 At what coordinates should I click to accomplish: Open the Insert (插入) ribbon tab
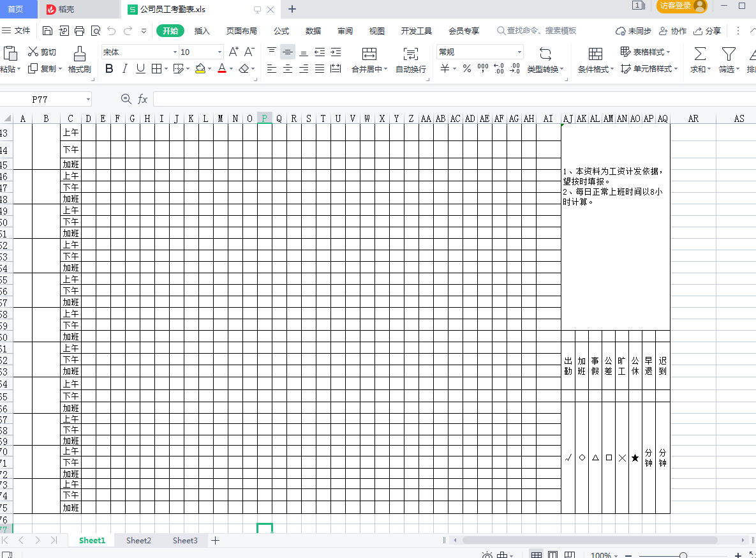coord(202,31)
